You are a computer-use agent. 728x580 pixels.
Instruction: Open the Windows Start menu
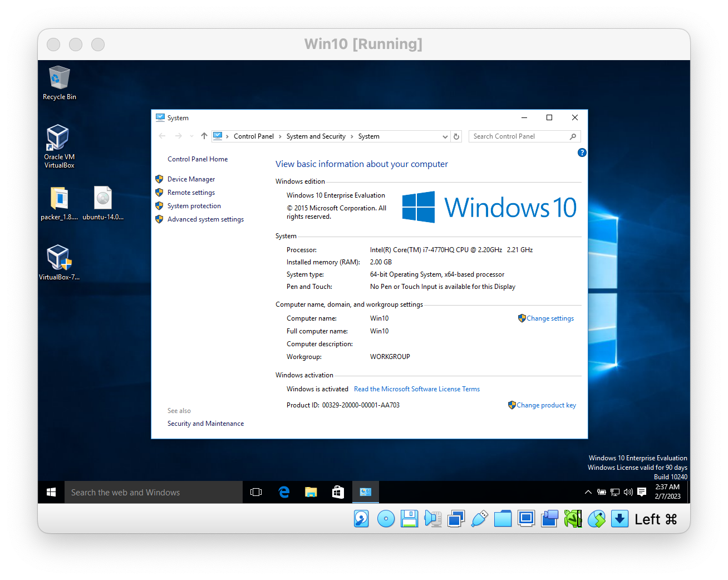coord(51,492)
